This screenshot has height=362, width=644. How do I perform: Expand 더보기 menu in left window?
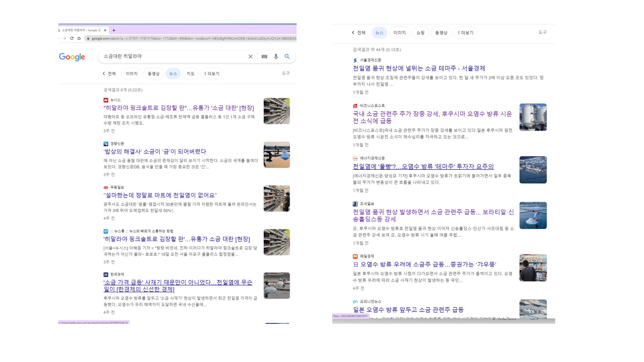[x=212, y=73]
